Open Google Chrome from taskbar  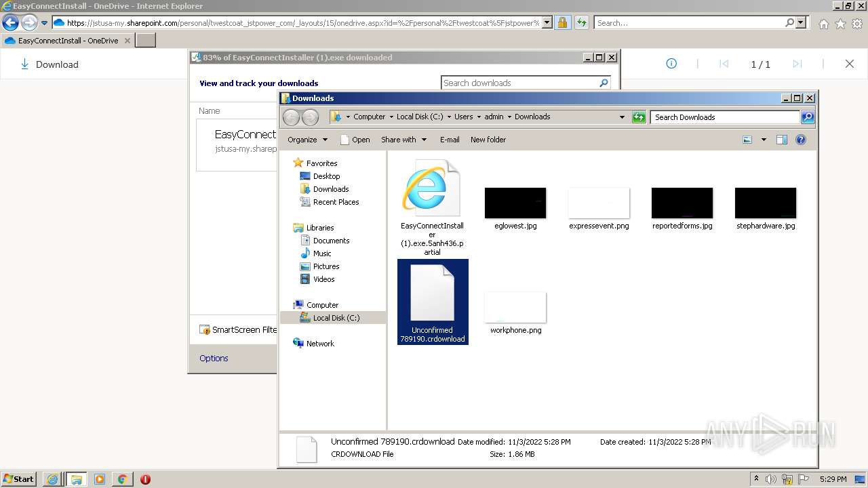[x=122, y=479]
